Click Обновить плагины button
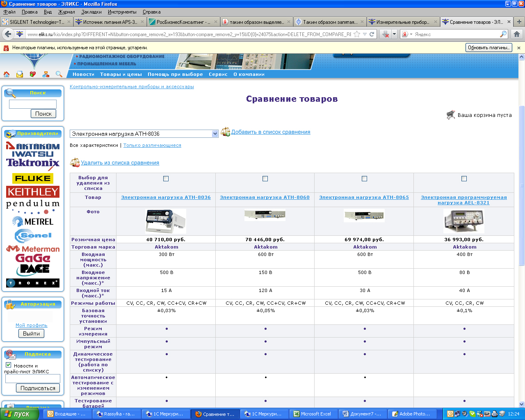Viewport: 525px width, 420px height. coord(489,48)
